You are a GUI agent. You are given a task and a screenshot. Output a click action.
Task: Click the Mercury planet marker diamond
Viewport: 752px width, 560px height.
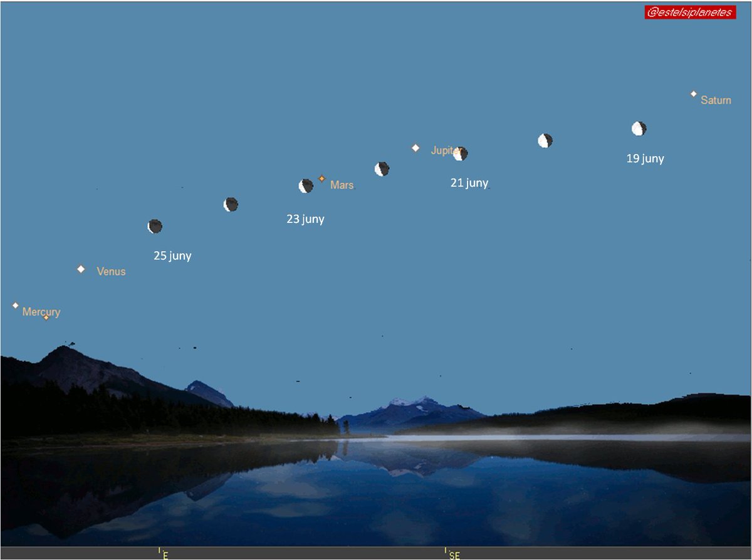16,306
